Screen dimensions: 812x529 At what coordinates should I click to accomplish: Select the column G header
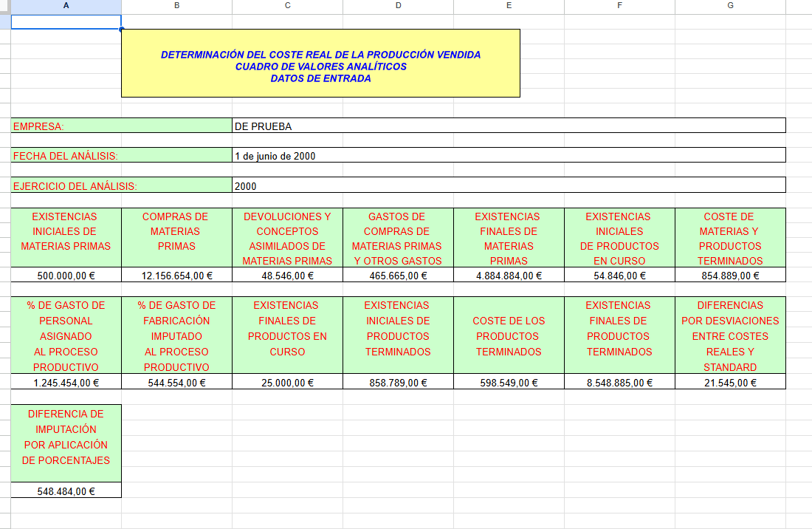click(730, 5)
